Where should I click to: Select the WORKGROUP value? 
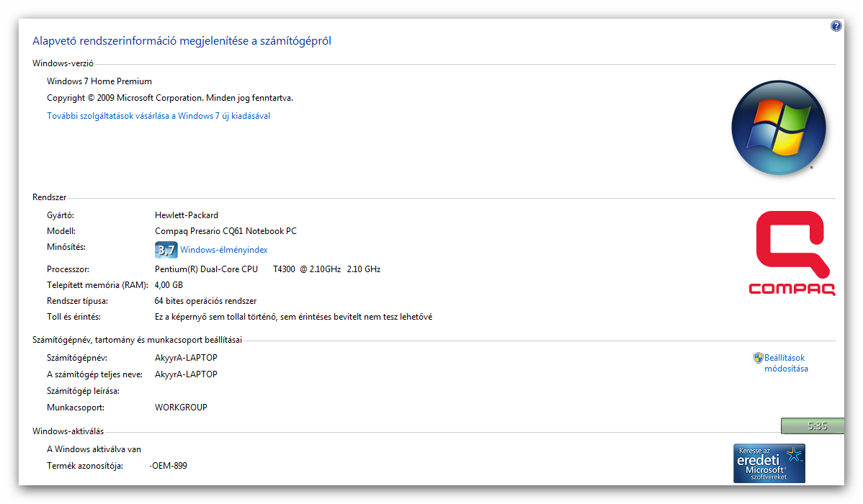coord(181,408)
